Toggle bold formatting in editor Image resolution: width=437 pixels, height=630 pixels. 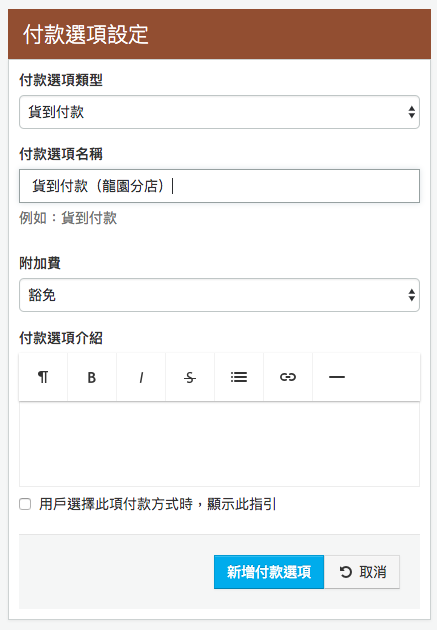pyautogui.click(x=92, y=377)
